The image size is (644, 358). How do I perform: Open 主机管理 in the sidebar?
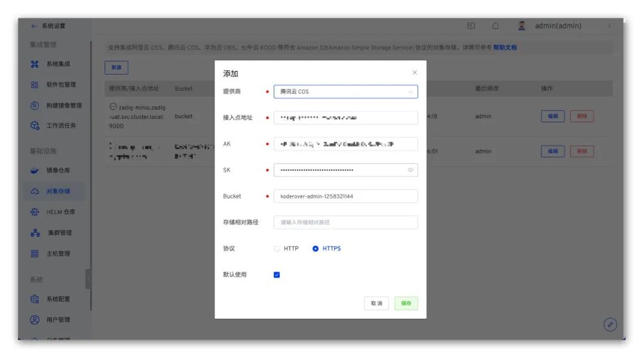(x=58, y=254)
